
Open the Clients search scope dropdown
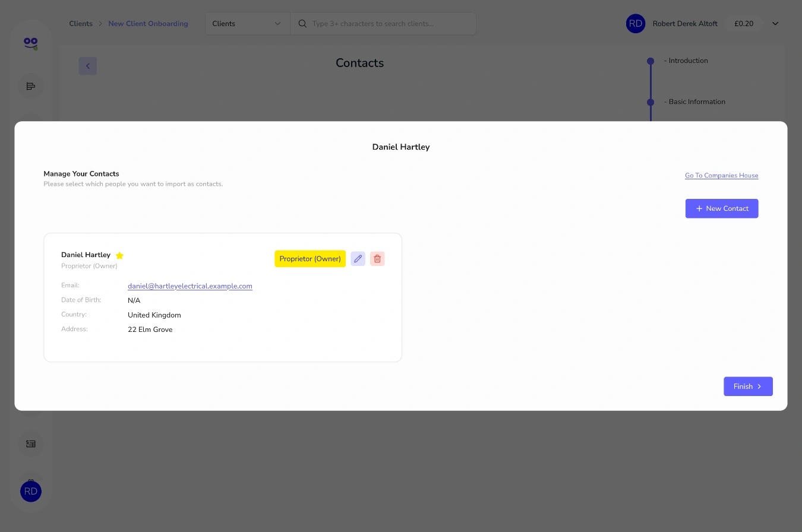(x=247, y=24)
